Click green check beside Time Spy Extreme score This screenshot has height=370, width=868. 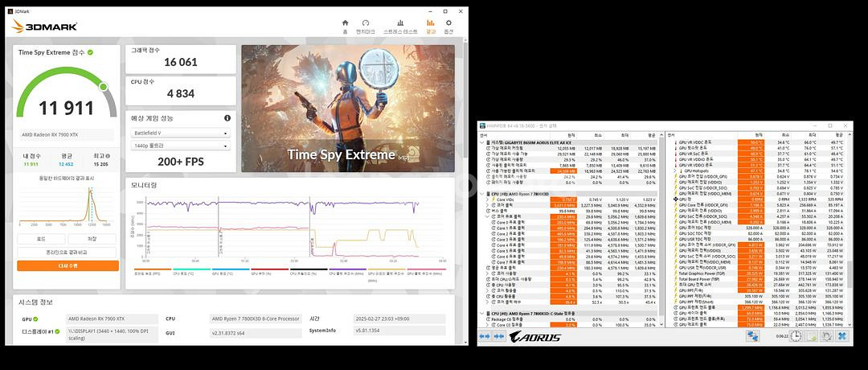pyautogui.click(x=90, y=52)
